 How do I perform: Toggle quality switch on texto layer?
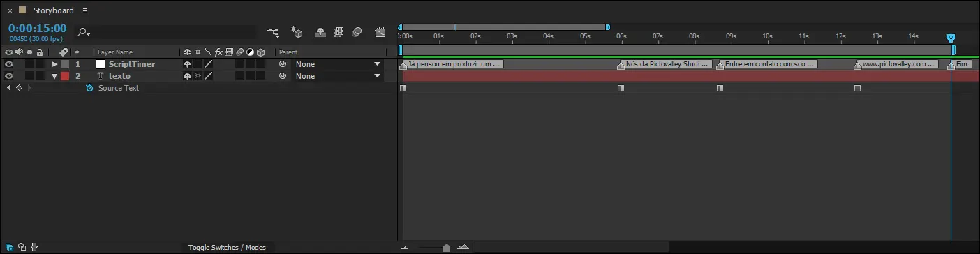pyautogui.click(x=208, y=76)
